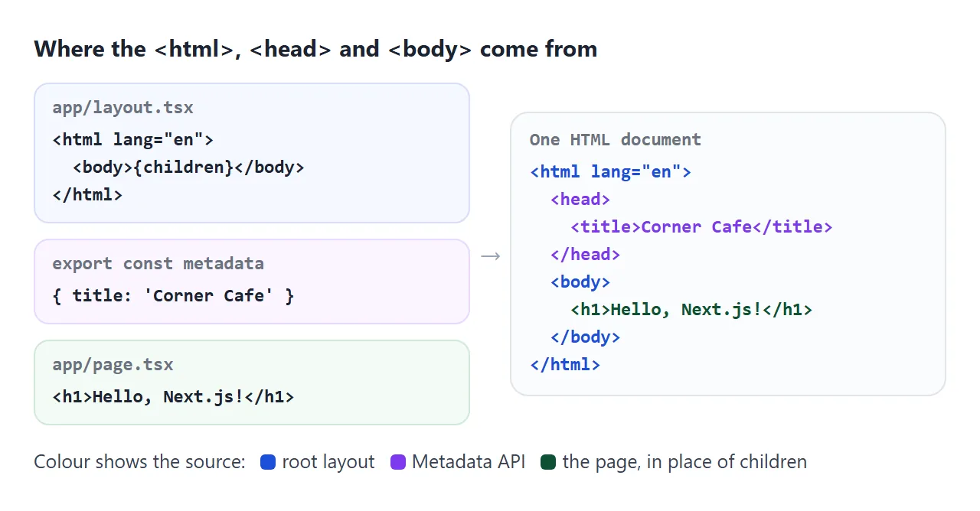Viewport: 980px width, 511px height.
Task: Click the One HTML document label
Action: 616,140
